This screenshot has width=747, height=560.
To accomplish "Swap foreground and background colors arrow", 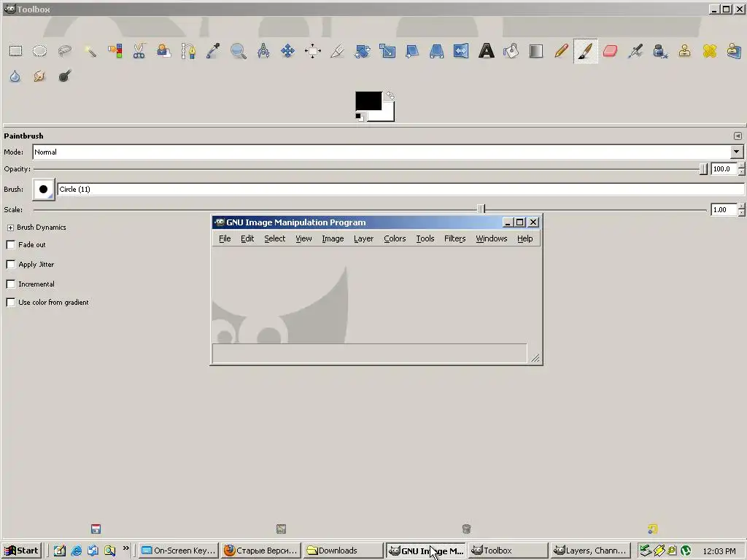I will coord(390,96).
